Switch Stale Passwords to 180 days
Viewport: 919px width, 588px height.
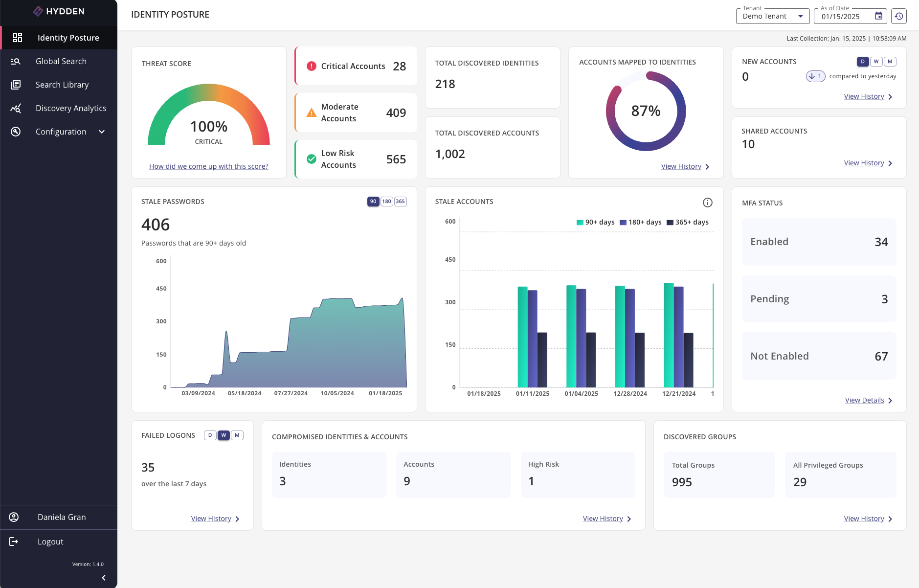pyautogui.click(x=386, y=202)
